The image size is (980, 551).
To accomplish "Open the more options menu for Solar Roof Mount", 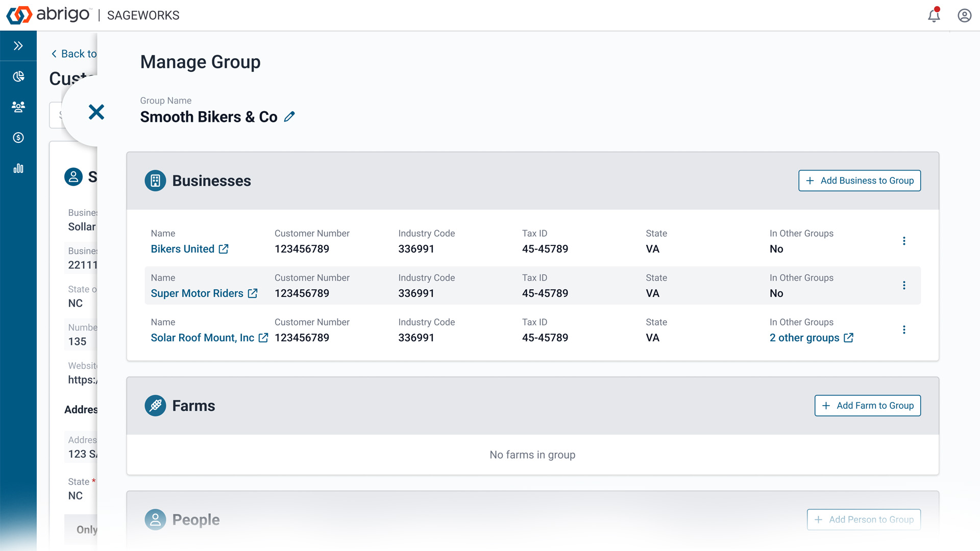I will [x=903, y=330].
